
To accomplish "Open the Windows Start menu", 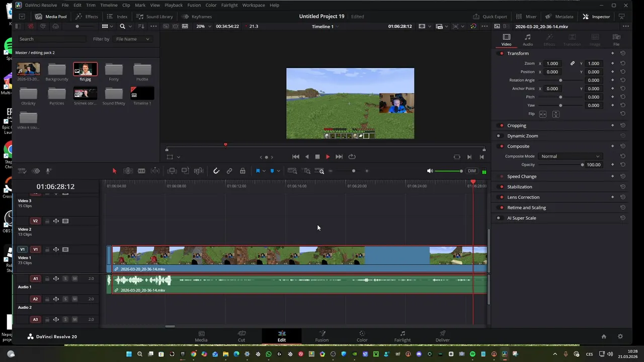I will click(x=129, y=354).
